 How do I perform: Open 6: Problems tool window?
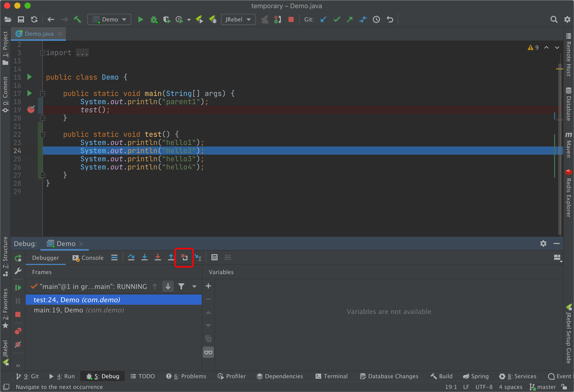point(186,376)
